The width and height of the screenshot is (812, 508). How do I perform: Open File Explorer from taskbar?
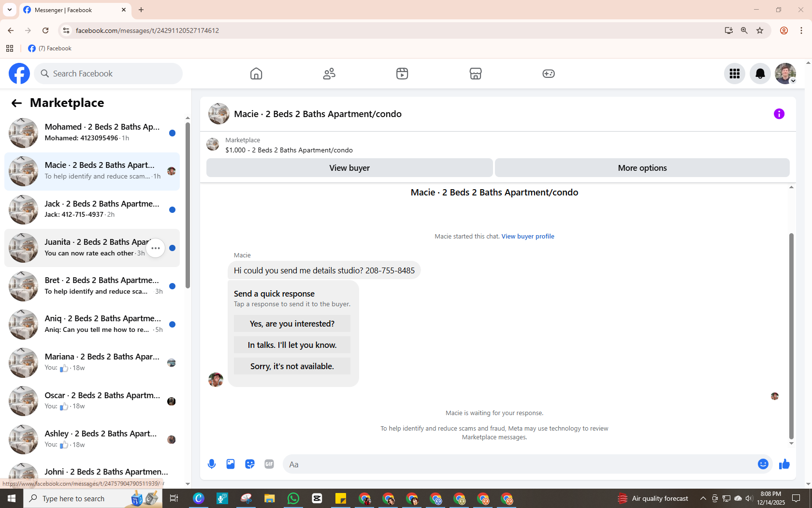tap(270, 498)
